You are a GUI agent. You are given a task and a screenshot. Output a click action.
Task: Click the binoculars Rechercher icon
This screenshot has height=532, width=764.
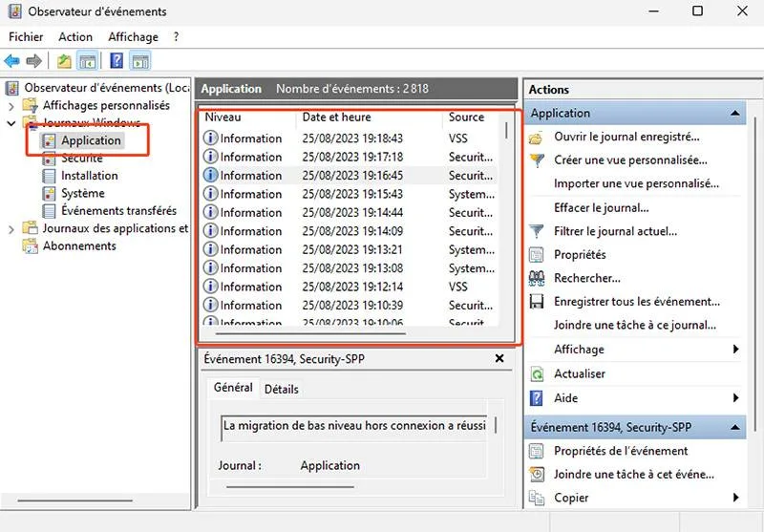click(x=537, y=278)
